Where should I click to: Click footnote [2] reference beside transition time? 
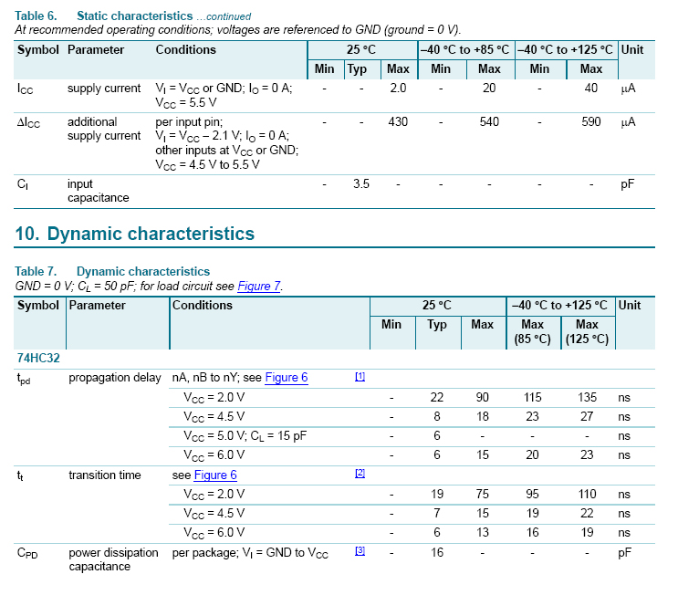click(360, 474)
